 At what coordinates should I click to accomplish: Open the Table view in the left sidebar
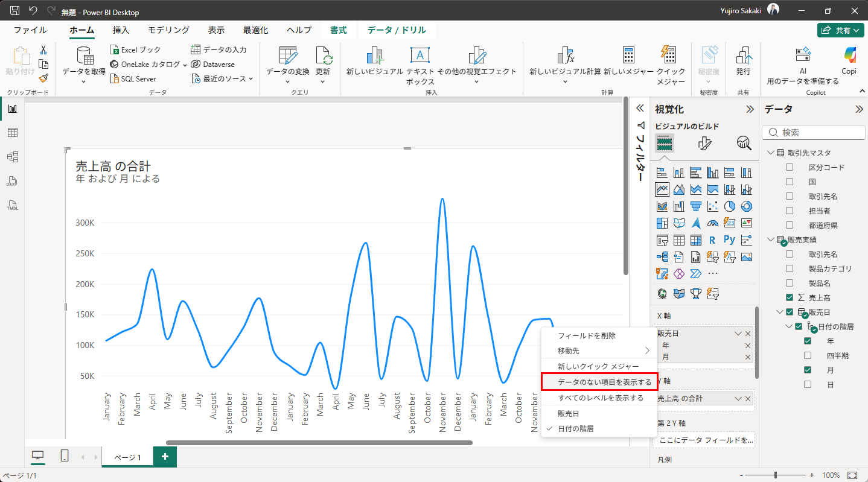12,133
